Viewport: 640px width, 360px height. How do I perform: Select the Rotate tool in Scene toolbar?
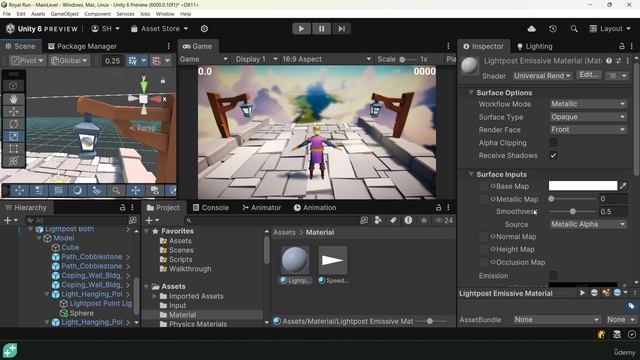pos(13,124)
